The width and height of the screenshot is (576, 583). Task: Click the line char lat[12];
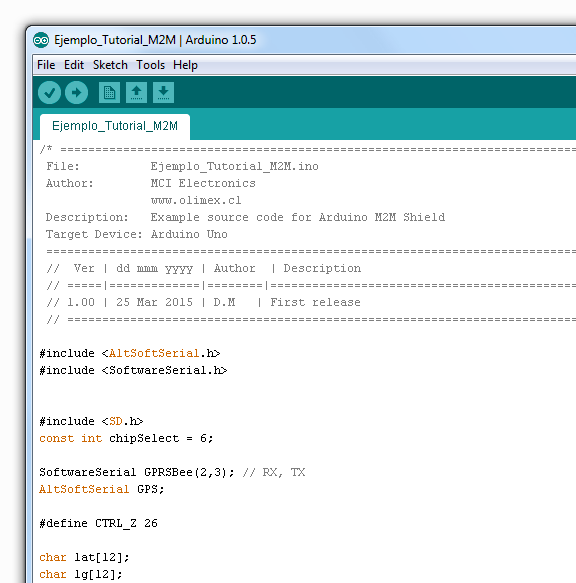tap(84, 558)
